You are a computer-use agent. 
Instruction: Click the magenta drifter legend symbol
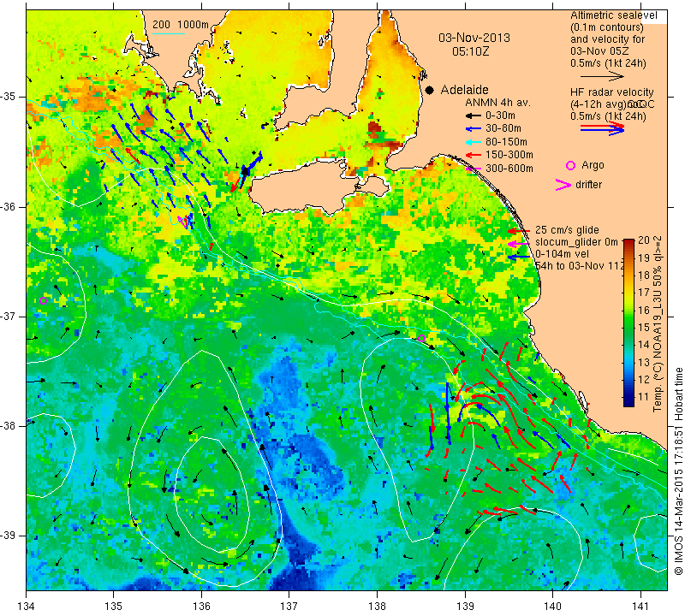(x=563, y=185)
